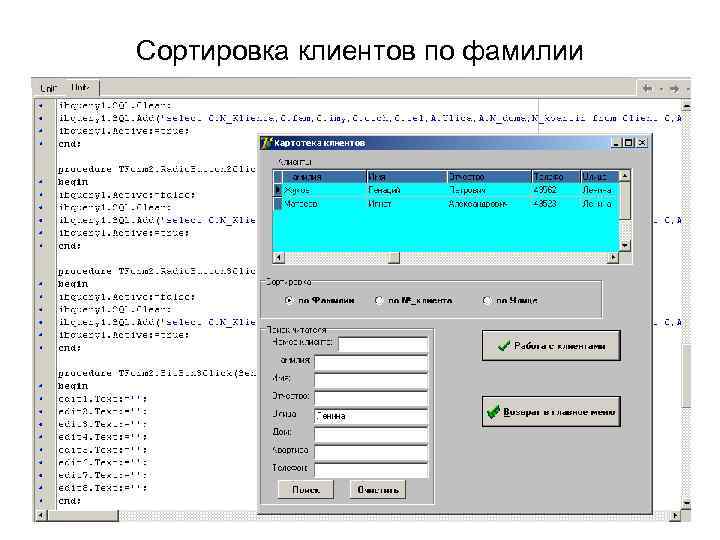
Task: Click the clients grid's scroll-up arrow
Action: (624, 175)
